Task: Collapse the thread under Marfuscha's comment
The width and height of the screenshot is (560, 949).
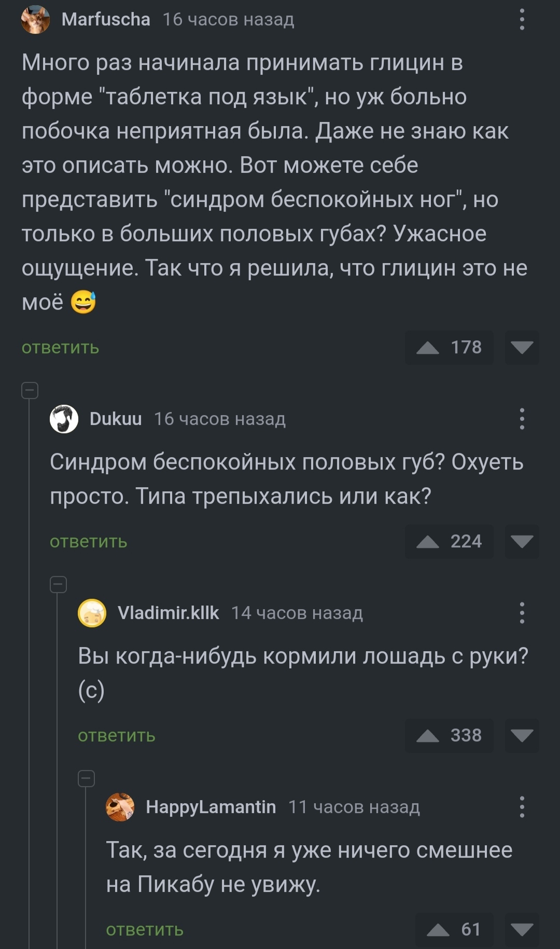Action: point(30,390)
